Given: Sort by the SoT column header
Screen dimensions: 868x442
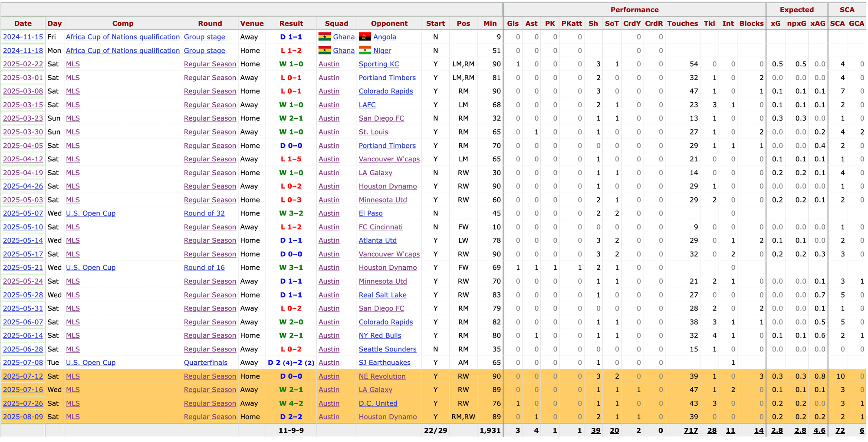Looking at the screenshot, I should 612,23.
